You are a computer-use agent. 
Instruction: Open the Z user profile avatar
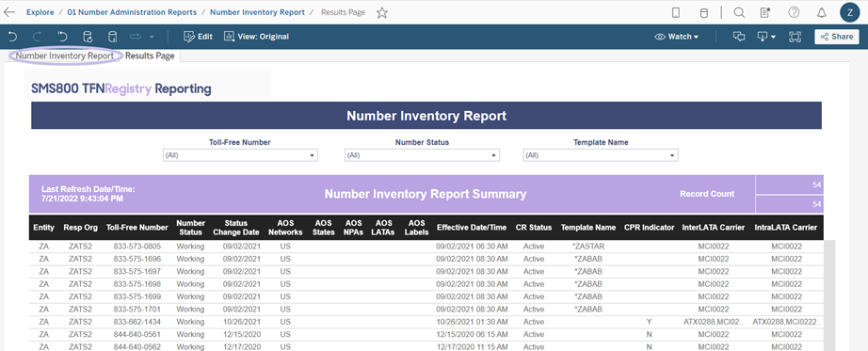coord(849,13)
